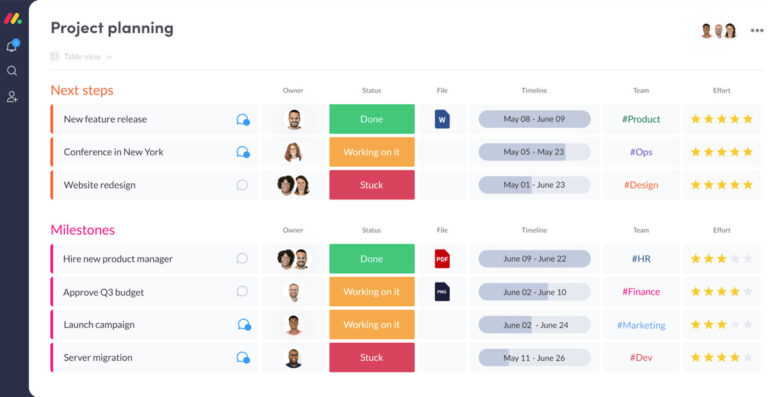Open the PNG file in Approve Q3 budget

(x=442, y=292)
